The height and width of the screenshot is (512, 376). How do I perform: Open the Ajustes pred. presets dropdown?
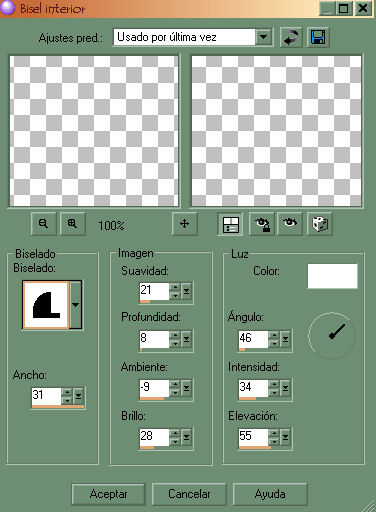264,37
